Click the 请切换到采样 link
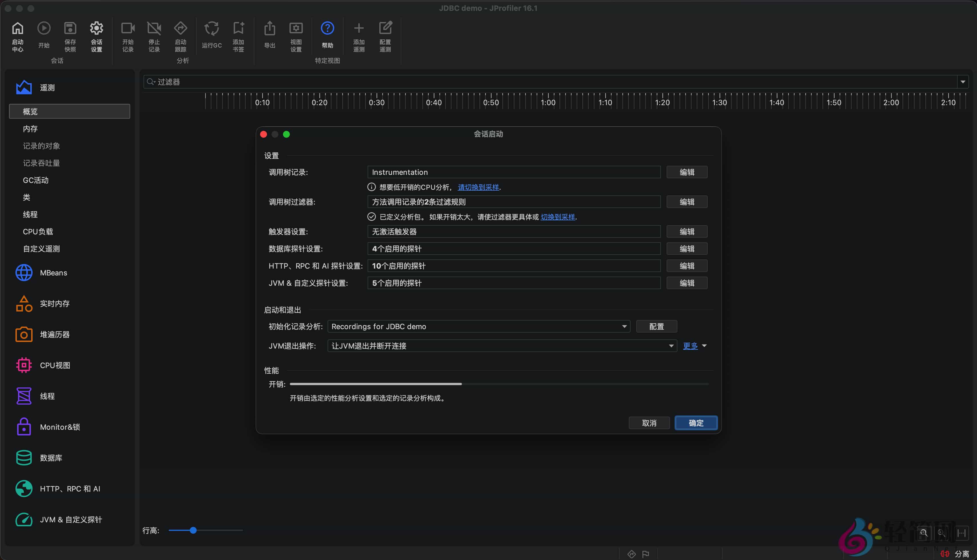Image resolution: width=977 pixels, height=560 pixels. pos(478,187)
